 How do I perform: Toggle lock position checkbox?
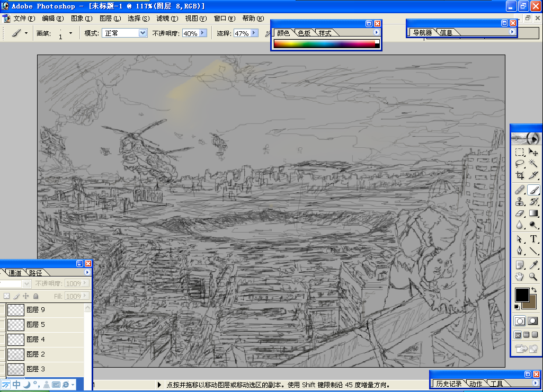25,296
